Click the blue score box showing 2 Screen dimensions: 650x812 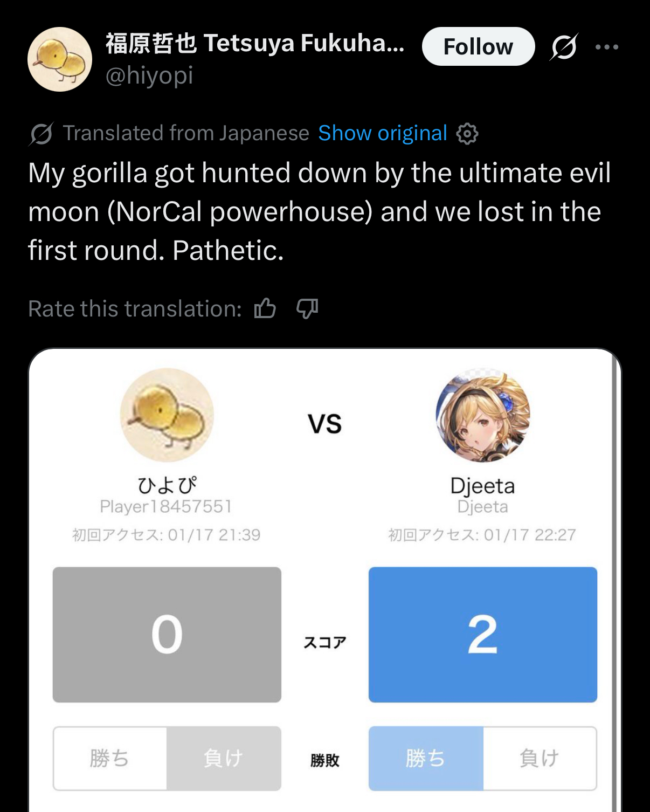[x=483, y=635]
